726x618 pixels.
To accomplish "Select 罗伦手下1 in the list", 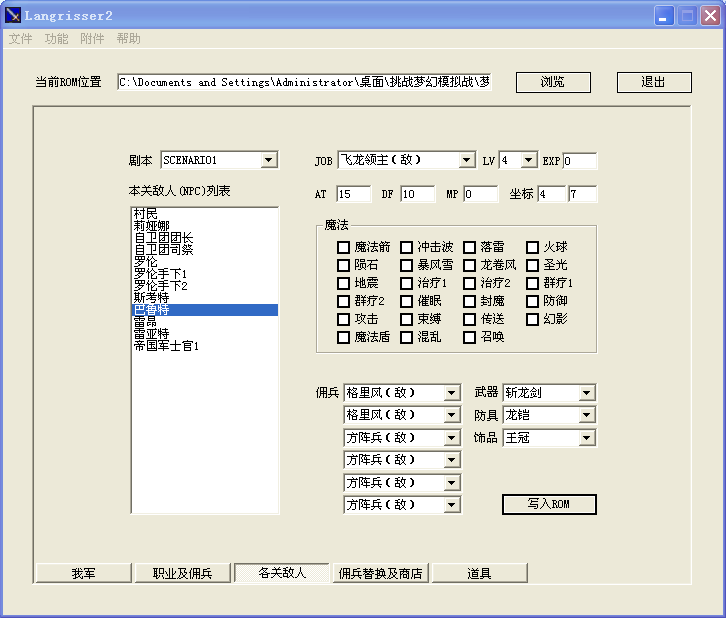I will (205, 274).
